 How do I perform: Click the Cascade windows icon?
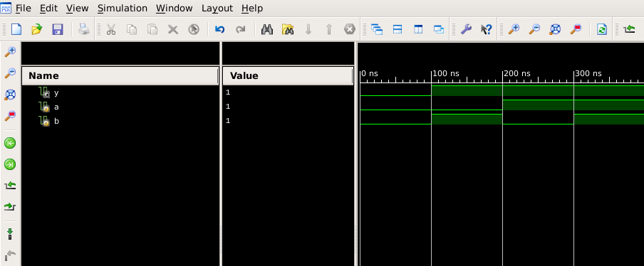point(377,29)
